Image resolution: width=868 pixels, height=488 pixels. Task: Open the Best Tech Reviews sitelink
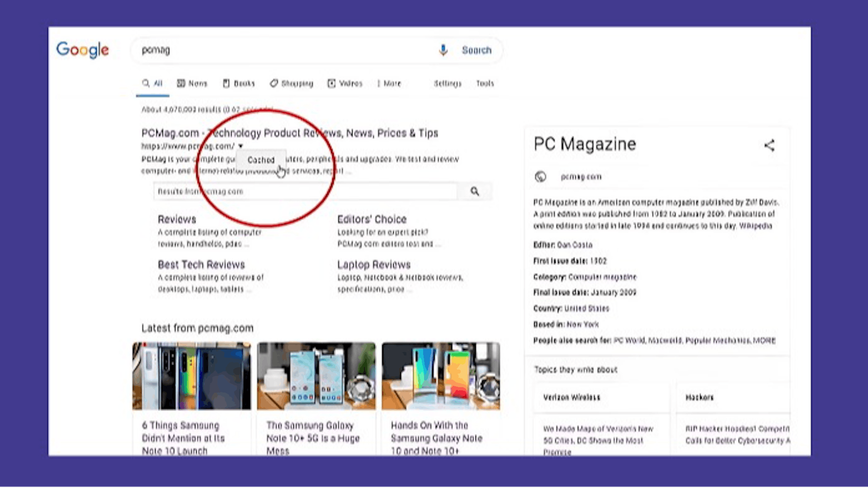click(x=201, y=265)
